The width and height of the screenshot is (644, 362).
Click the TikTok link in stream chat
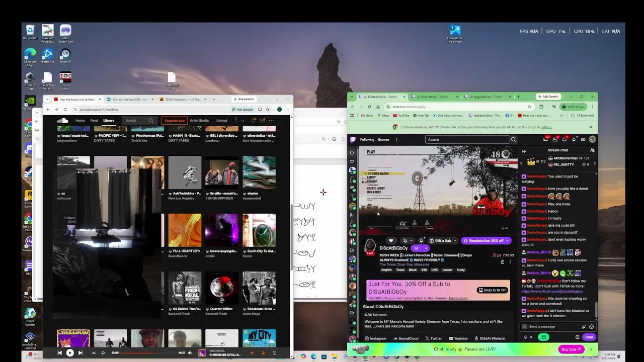point(552,292)
